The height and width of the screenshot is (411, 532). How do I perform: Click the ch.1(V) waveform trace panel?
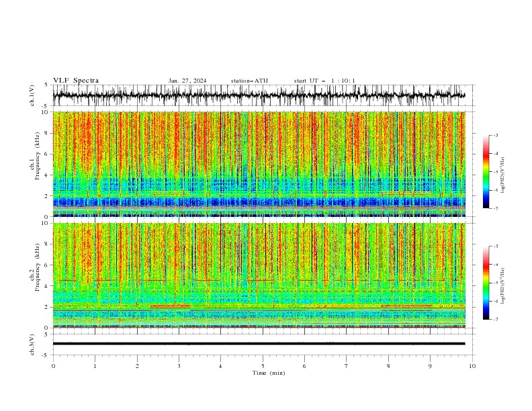[263, 95]
